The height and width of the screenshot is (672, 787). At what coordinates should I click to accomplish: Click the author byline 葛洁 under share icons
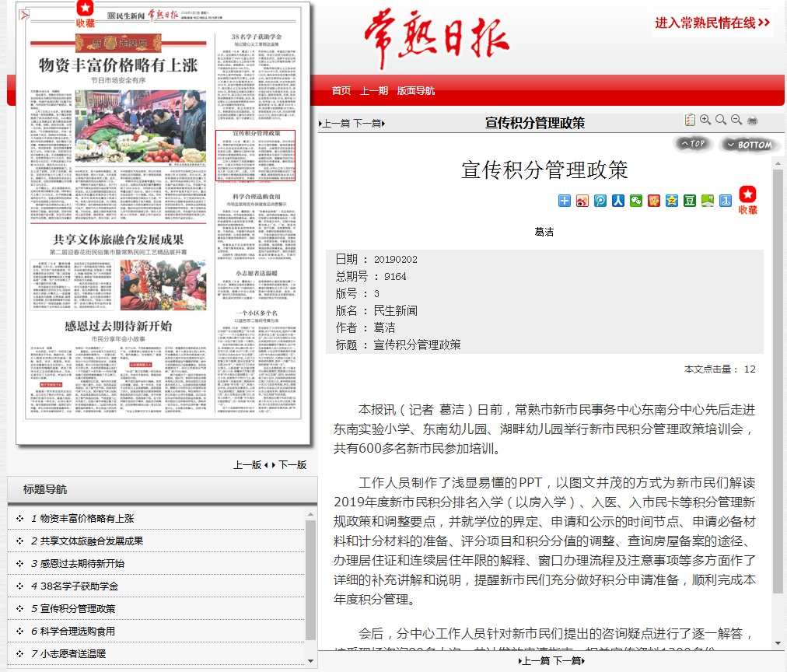[x=544, y=232]
